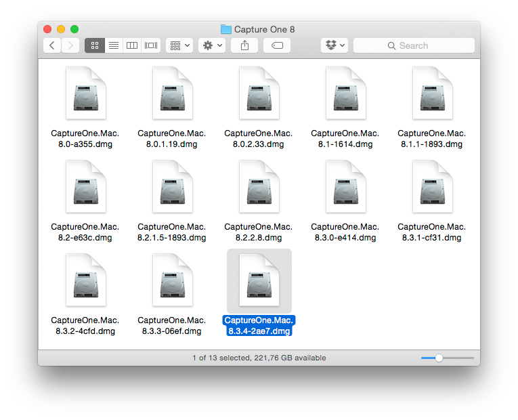This screenshot has width=518, height=420.
Task: Click file name CaptureOne.Mac.8.3.2-4cfd.dmg
Action: point(85,326)
